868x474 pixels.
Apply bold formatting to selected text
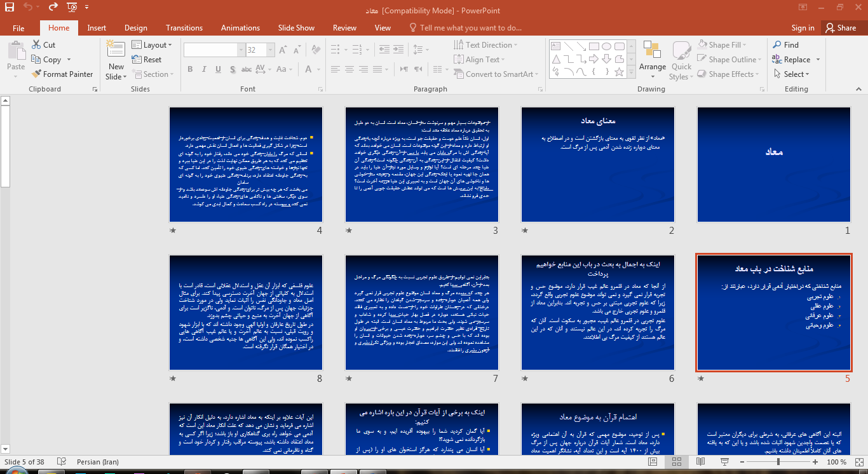coord(189,69)
